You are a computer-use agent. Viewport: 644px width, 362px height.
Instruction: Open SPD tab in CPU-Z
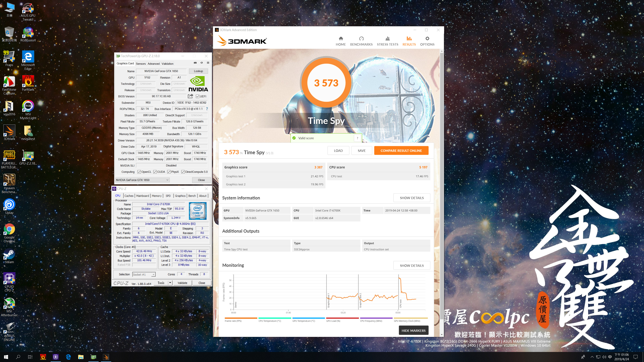pos(168,196)
